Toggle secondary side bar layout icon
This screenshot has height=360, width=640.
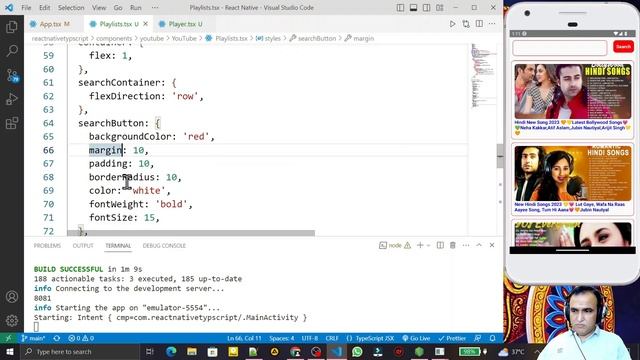[427, 8]
